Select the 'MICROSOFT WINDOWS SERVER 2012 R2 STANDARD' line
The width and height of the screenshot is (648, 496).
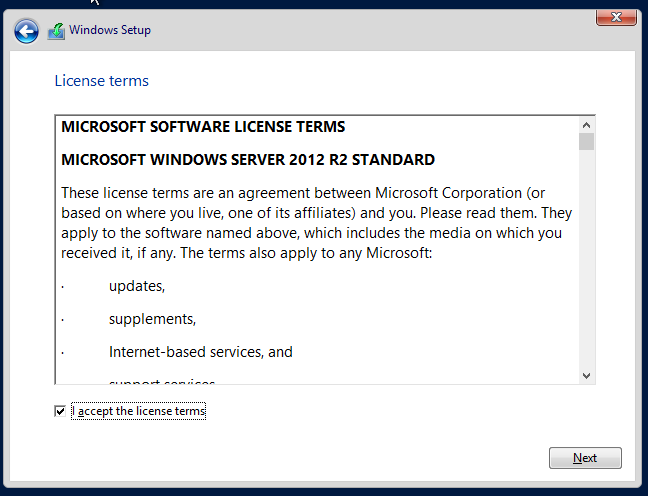pos(248,159)
